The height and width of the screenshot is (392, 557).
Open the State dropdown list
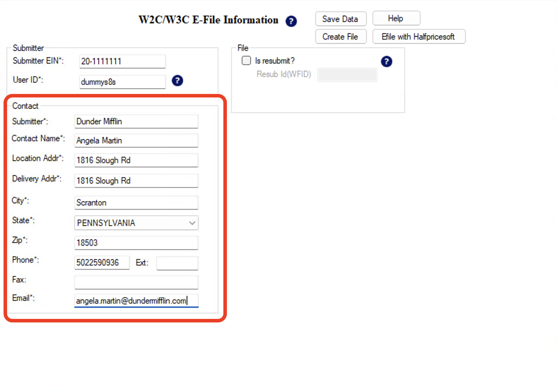tap(192, 223)
